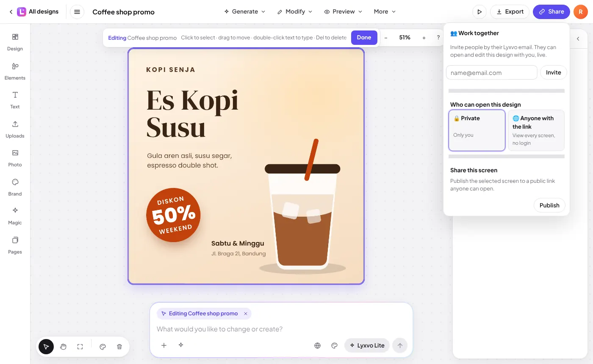
Task: Open the Brand panel
Action: (15, 188)
